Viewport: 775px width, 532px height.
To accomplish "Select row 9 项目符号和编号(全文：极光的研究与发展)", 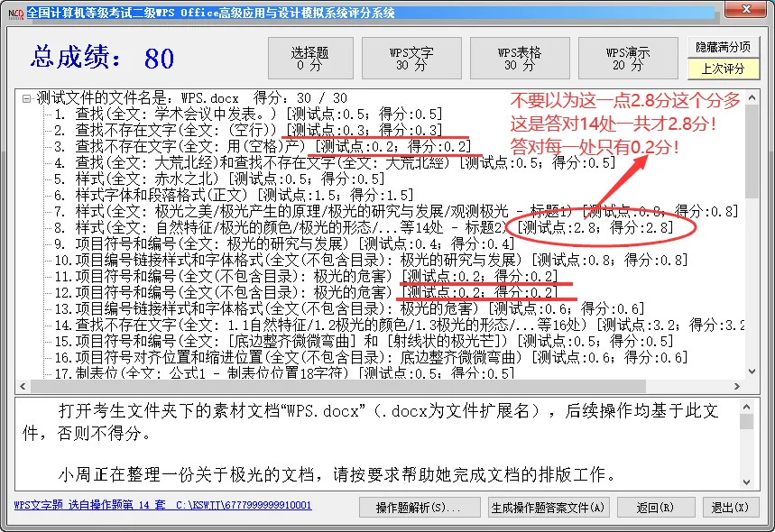I will coord(285,244).
